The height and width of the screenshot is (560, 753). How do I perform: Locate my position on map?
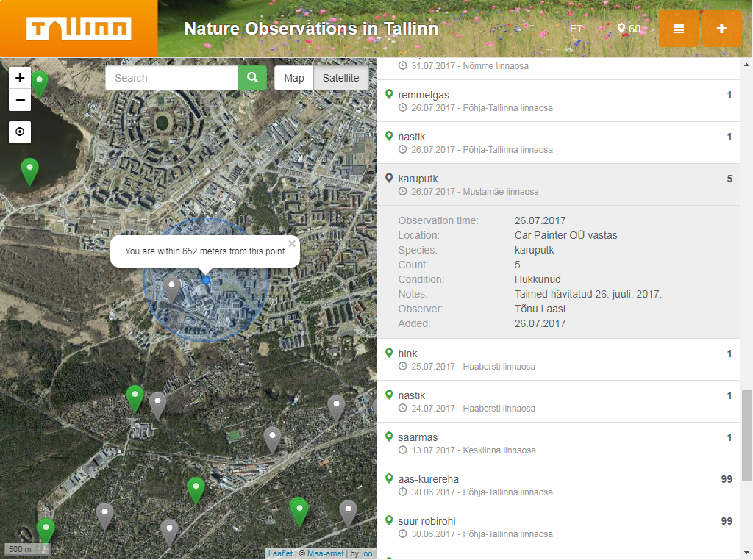[20, 132]
